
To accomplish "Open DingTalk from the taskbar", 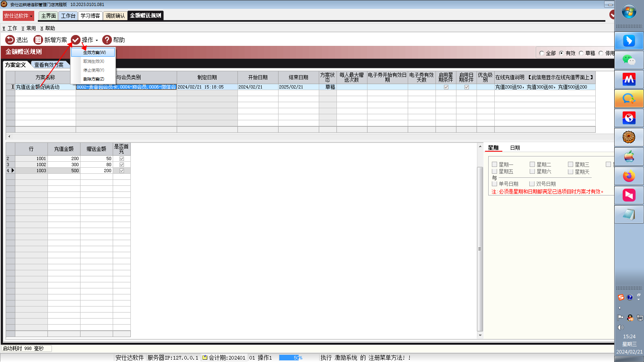I will pos(629,41).
